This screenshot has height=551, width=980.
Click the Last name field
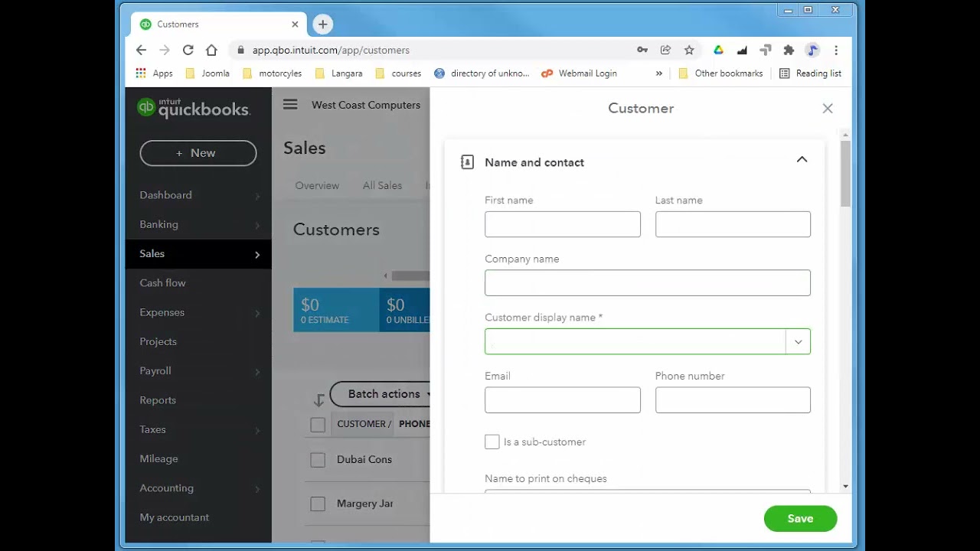[733, 224]
